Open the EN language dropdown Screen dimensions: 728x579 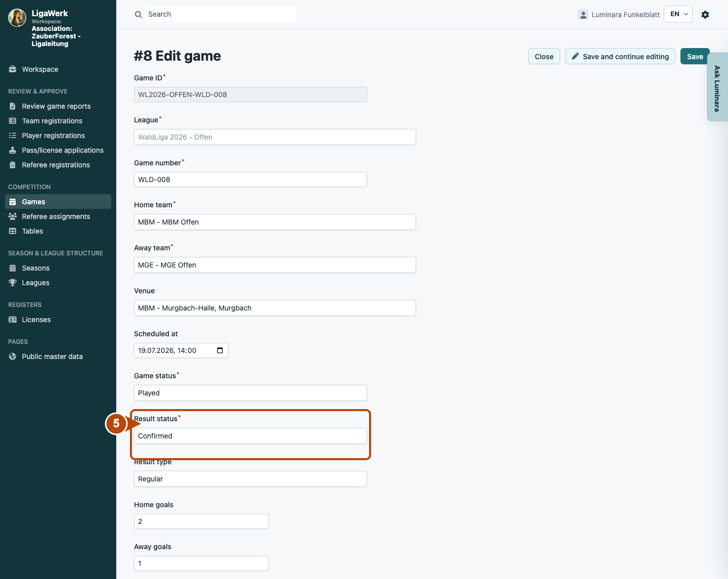tap(678, 14)
